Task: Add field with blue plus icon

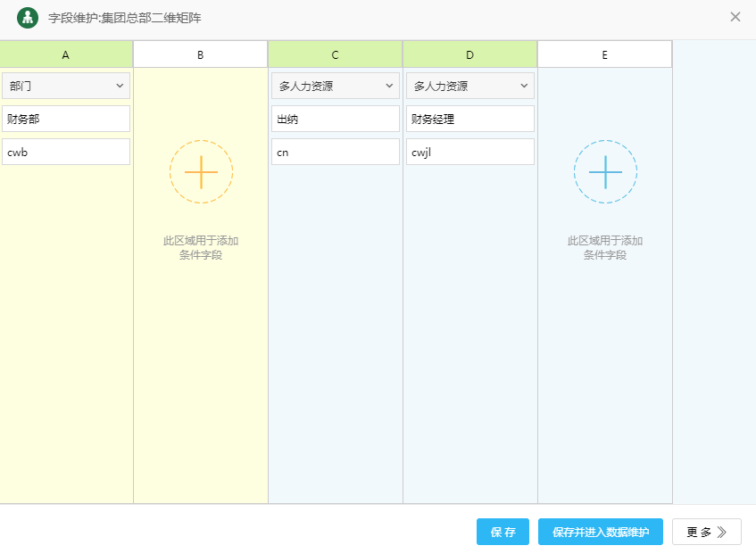Action: (605, 171)
